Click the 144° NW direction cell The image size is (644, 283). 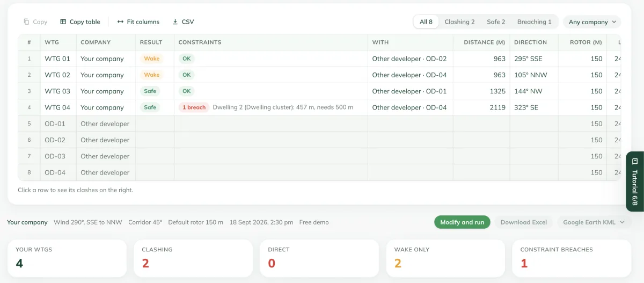click(534, 91)
